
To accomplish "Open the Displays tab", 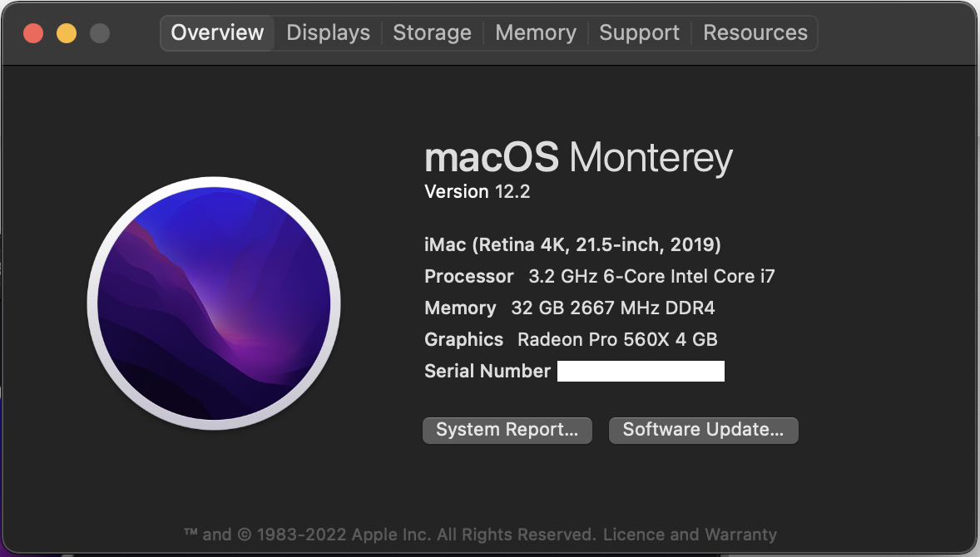I will pyautogui.click(x=328, y=33).
